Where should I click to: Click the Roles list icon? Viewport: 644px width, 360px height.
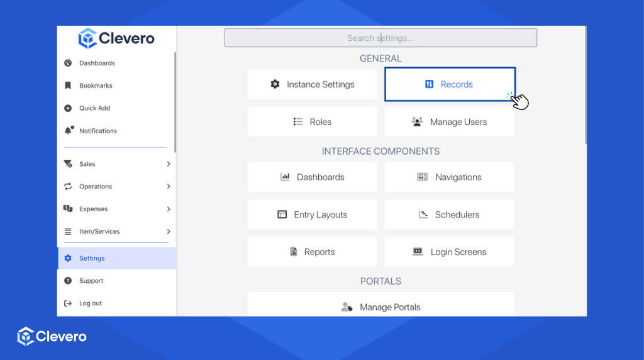(x=298, y=121)
